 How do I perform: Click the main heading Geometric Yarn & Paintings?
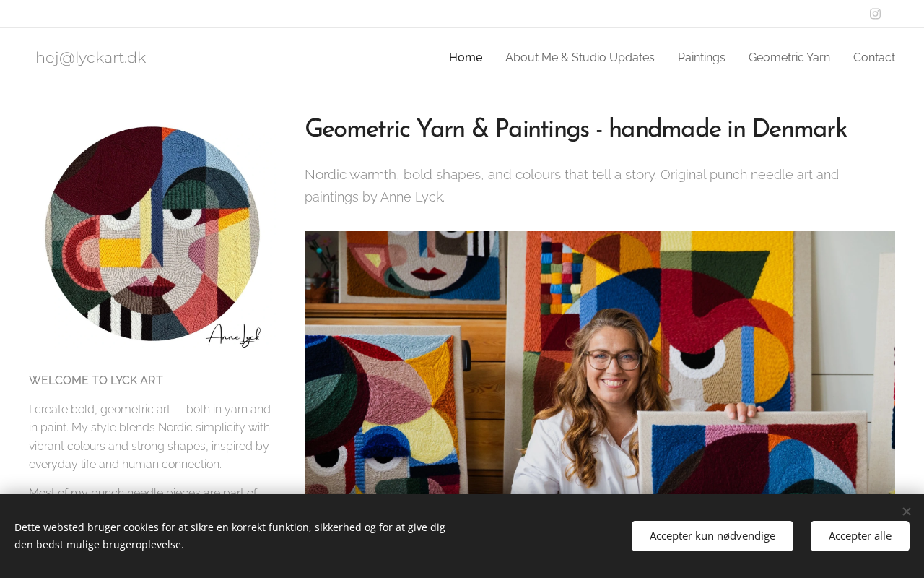(x=575, y=130)
